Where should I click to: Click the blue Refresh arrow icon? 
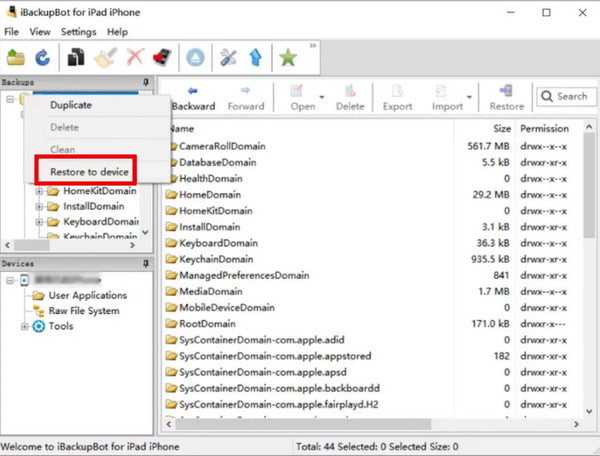coord(42,58)
